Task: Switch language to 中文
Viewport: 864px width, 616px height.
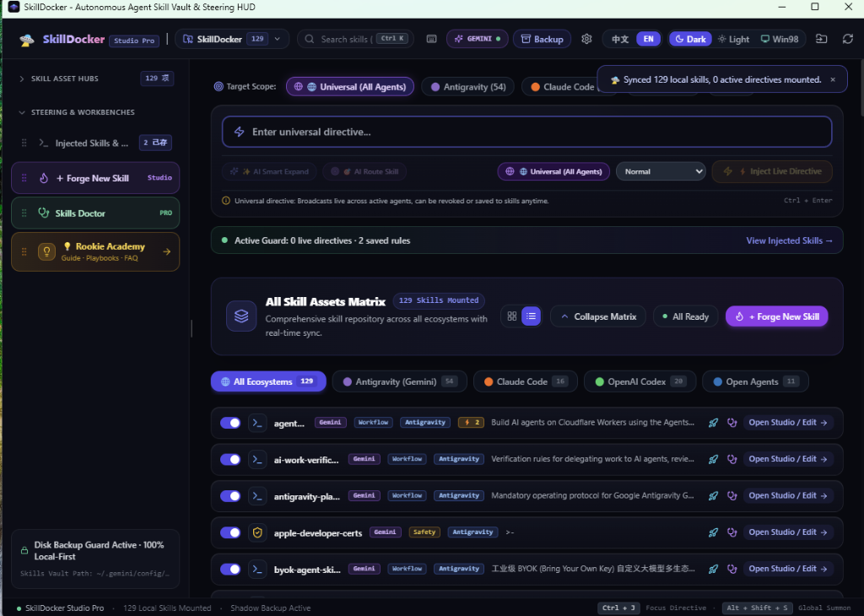Action: tap(620, 39)
